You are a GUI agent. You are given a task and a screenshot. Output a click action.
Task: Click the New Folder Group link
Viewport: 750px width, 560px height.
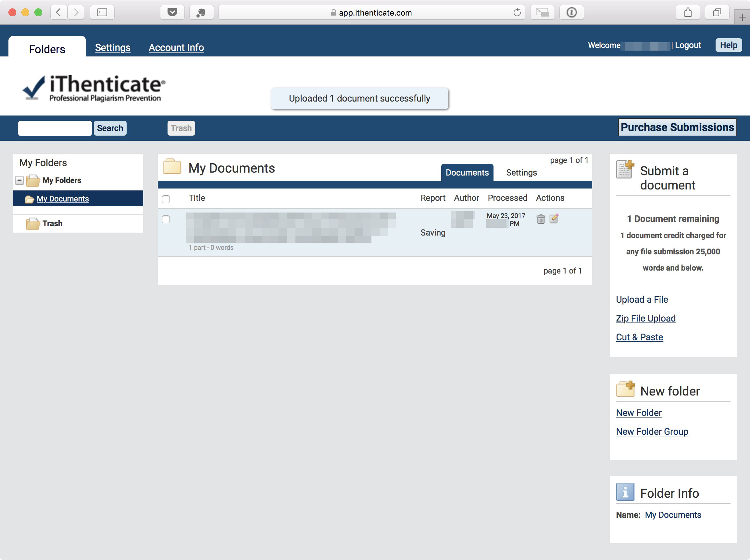(652, 431)
